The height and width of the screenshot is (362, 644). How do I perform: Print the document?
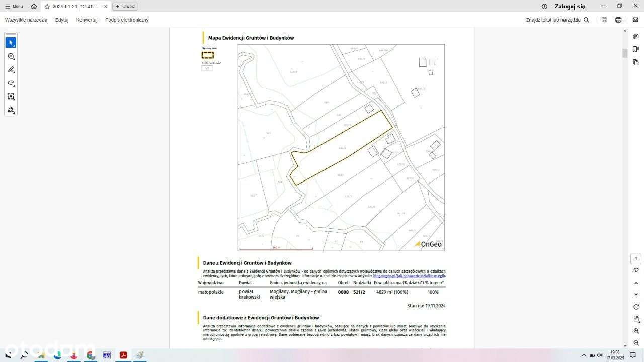coord(618,20)
